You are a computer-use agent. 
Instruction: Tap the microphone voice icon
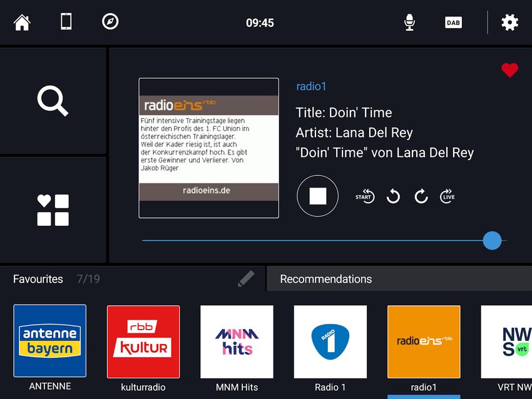pos(409,23)
